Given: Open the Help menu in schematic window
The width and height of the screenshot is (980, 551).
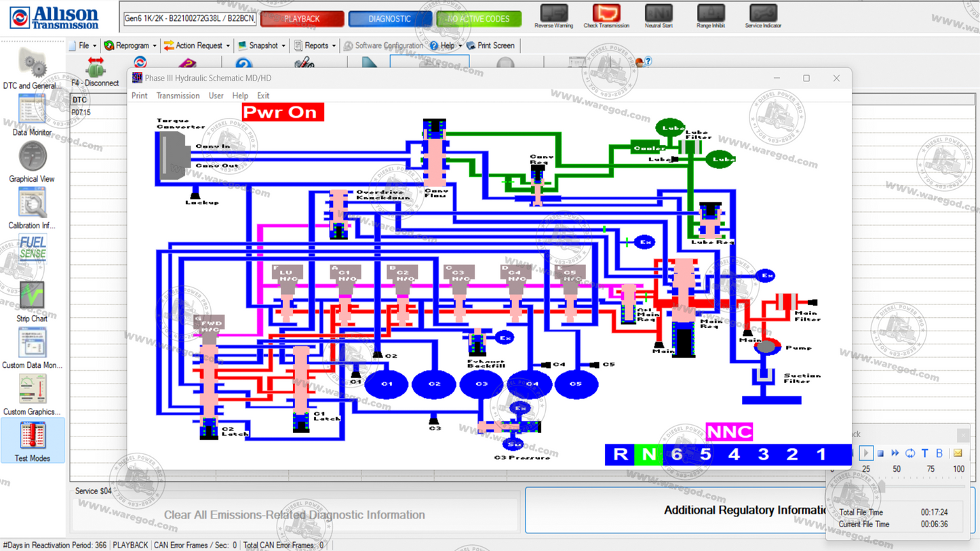Looking at the screenshot, I should coord(240,96).
